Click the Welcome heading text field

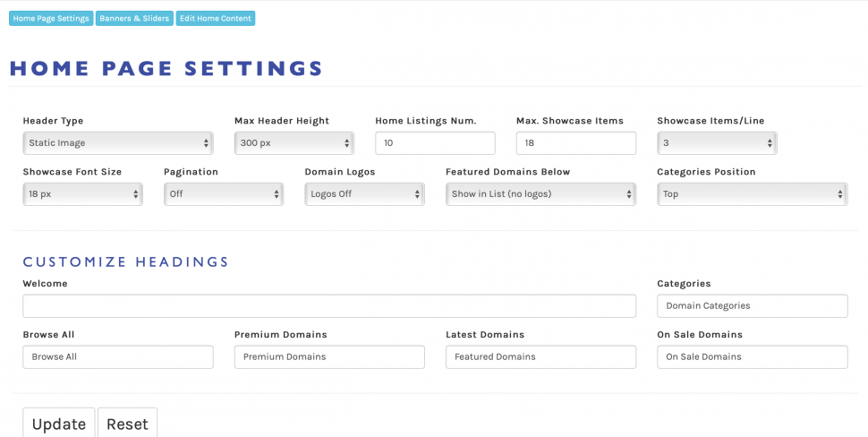(329, 306)
